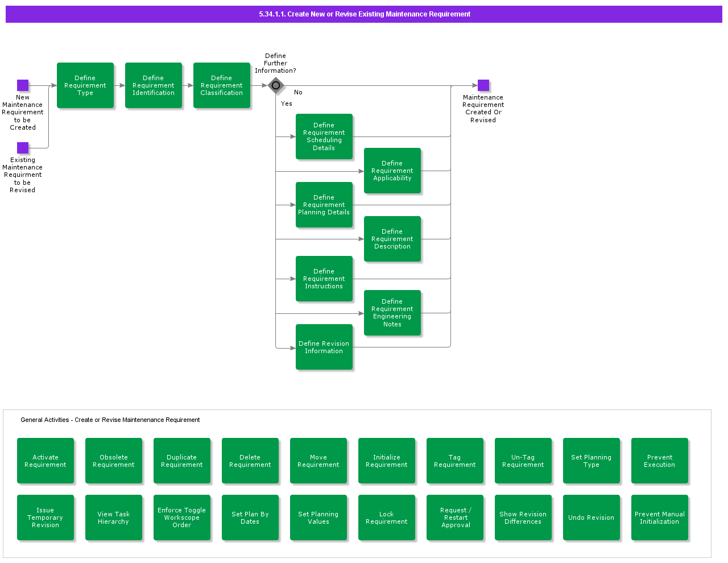The image size is (728, 563).
Task: Click the Lock Requirement box
Action: click(x=387, y=518)
